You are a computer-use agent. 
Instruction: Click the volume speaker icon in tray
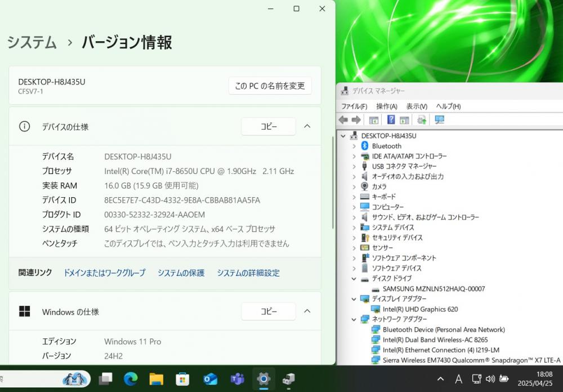pos(490,378)
